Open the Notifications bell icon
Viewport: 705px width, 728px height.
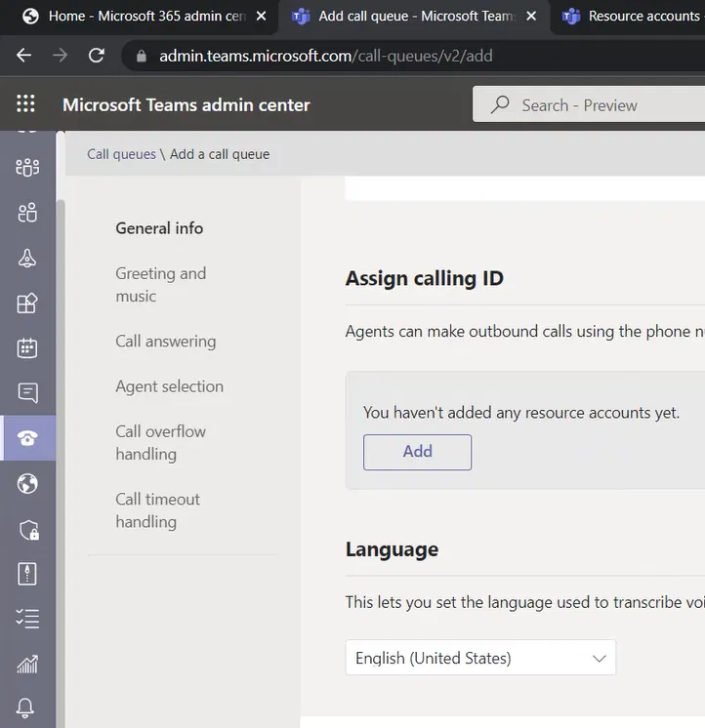point(27,708)
